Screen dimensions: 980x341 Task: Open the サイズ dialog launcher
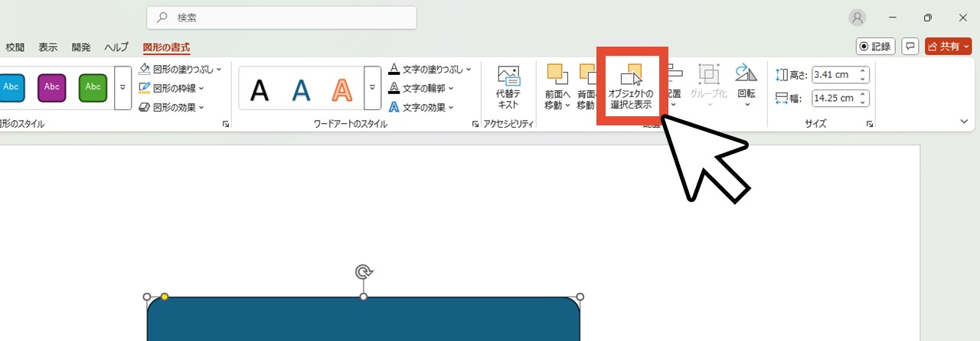870,124
